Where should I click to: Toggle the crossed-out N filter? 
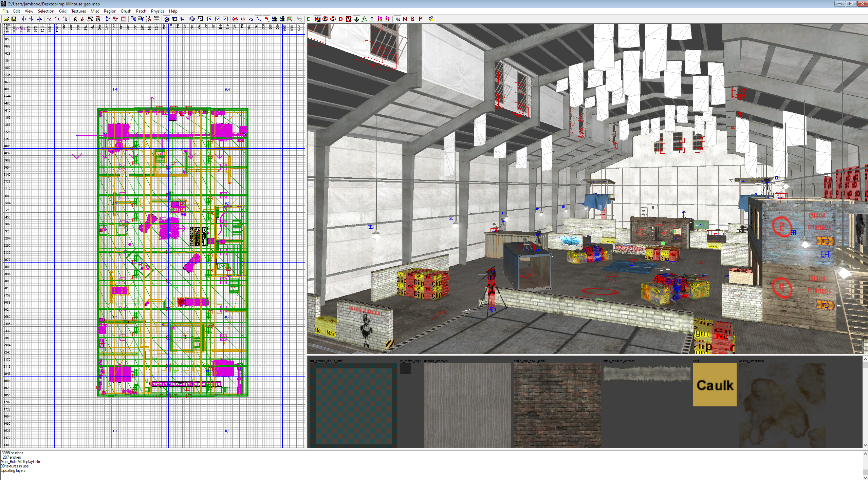click(x=349, y=19)
